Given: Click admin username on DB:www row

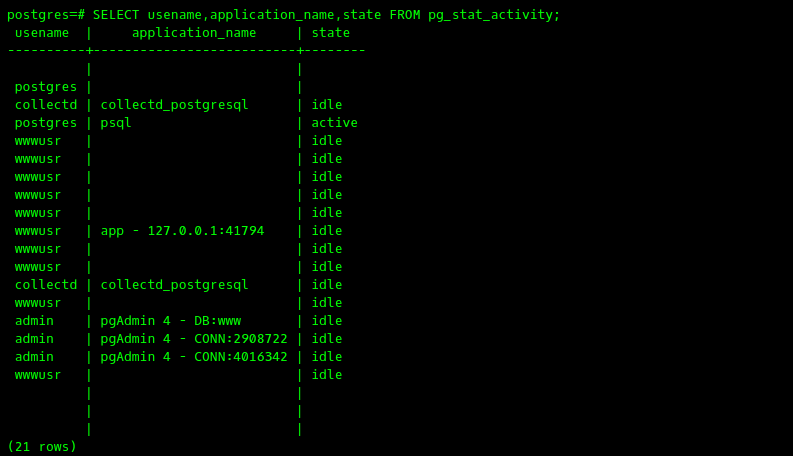Looking at the screenshot, I should point(34,321).
